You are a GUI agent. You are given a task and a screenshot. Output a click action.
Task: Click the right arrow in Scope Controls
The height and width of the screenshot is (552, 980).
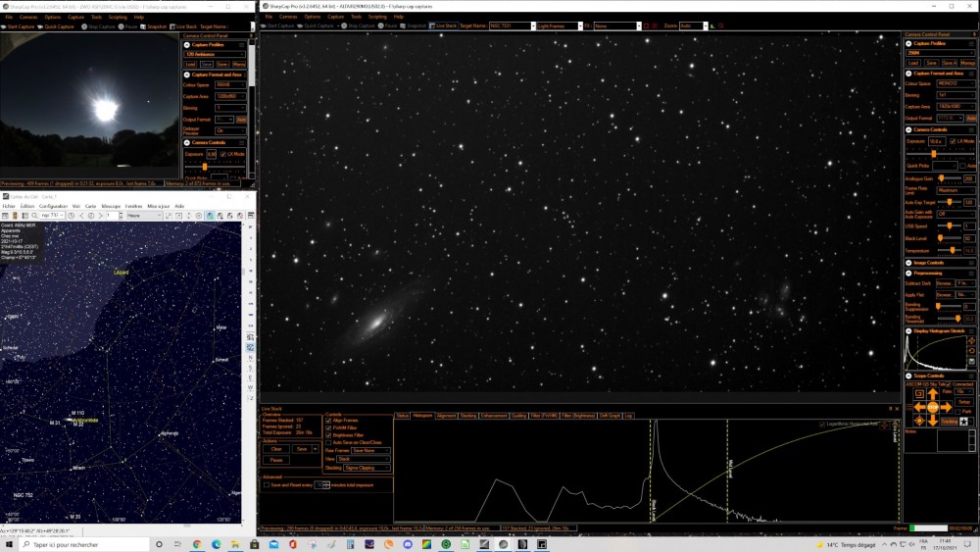pos(946,407)
